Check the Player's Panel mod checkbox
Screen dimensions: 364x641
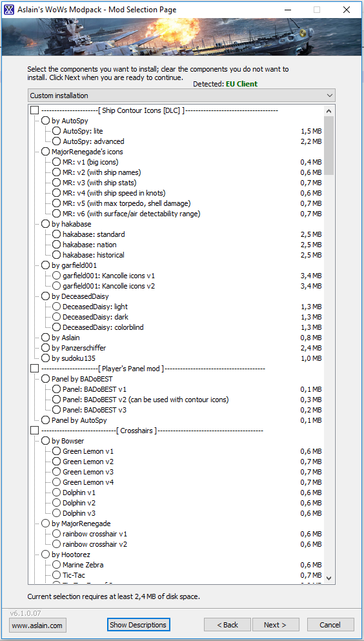(x=35, y=369)
